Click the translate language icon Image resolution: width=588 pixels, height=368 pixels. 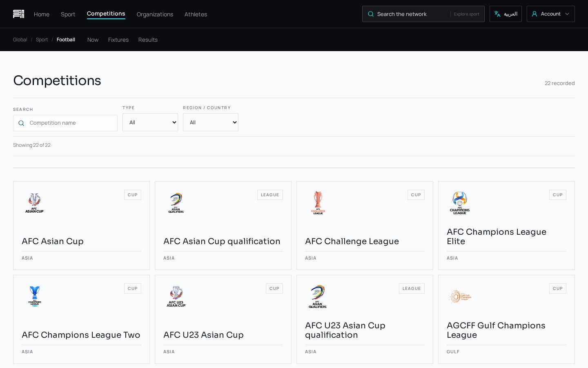tap(497, 14)
